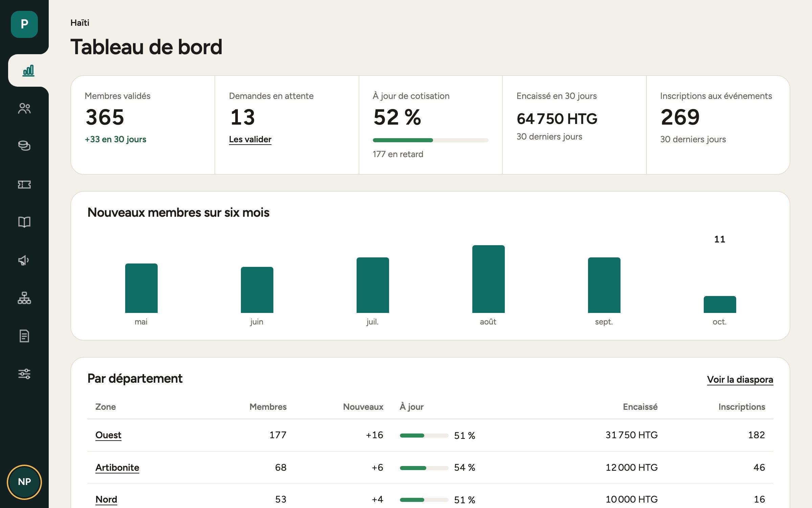812x508 pixels.
Task: Click the Inscriptions column header
Action: point(742,407)
